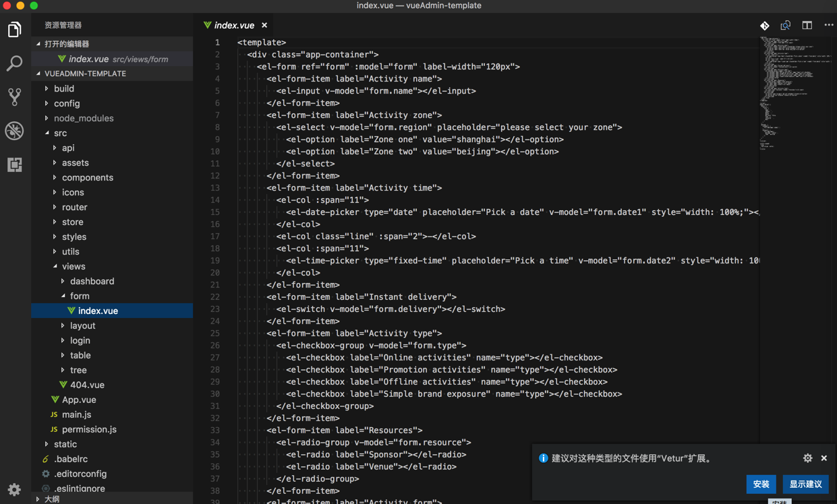This screenshot has width=837, height=504.
Task: Click the Babel icon beside .babelrc
Action: [x=46, y=459]
